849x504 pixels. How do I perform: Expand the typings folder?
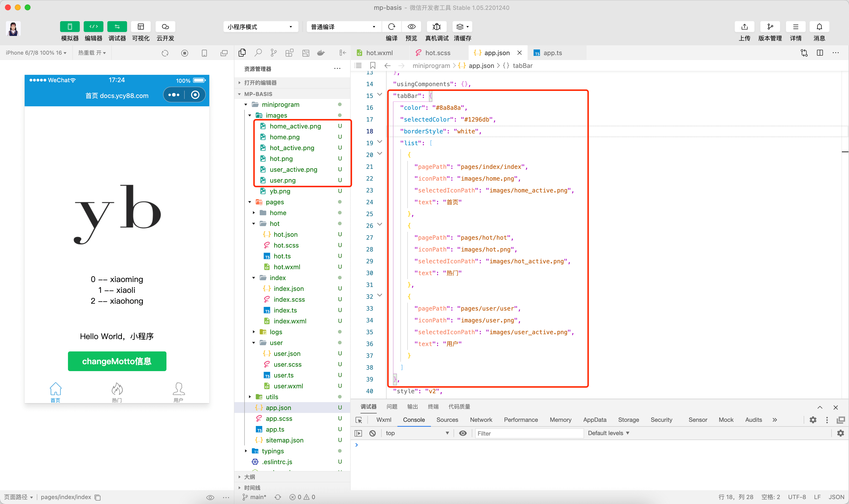click(x=246, y=451)
